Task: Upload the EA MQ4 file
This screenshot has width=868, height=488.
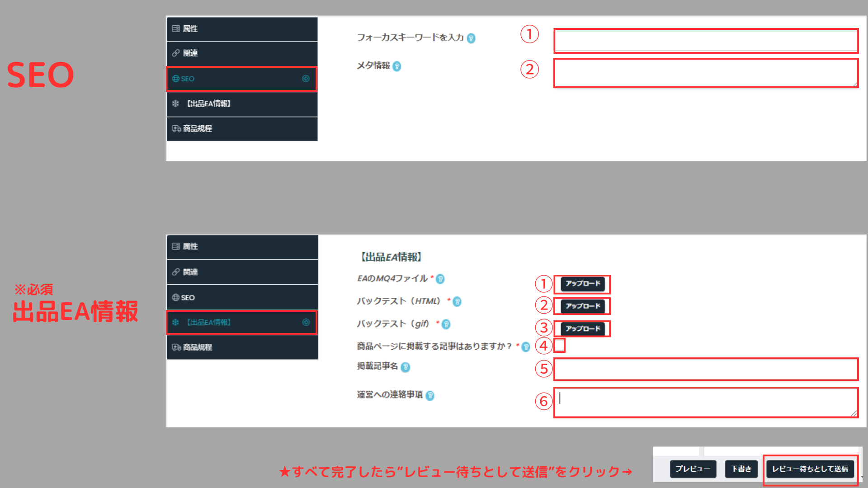Action: pos(583,284)
